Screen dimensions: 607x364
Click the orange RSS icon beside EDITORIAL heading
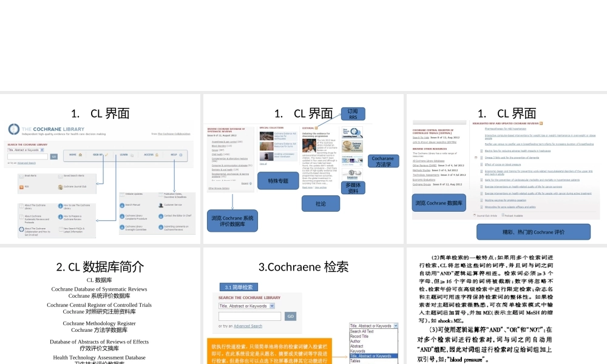pos(316,127)
